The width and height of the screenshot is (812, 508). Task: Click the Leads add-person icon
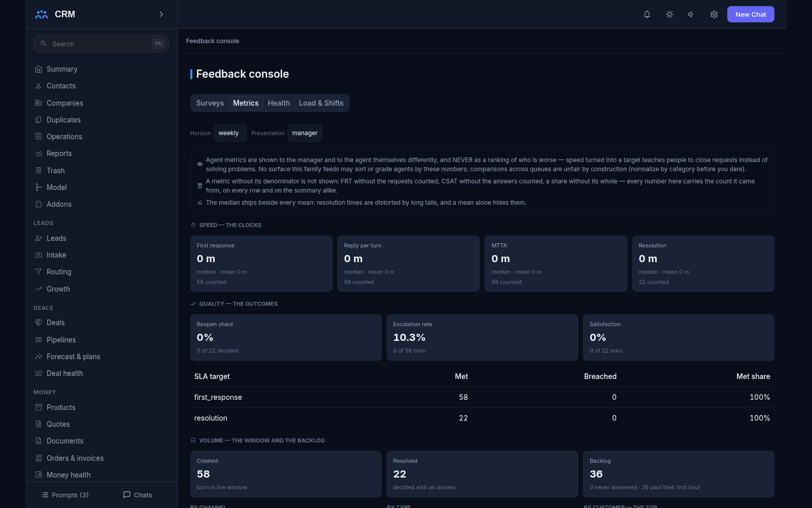point(39,238)
